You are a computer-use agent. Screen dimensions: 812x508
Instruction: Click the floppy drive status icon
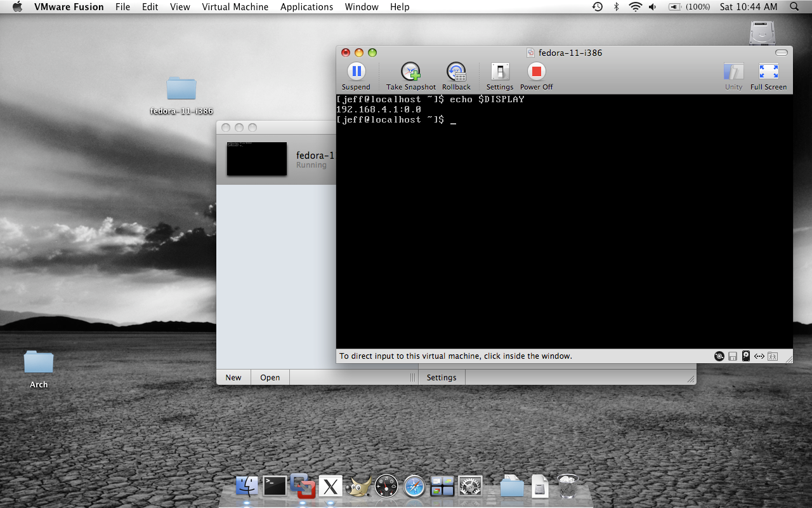tap(733, 356)
